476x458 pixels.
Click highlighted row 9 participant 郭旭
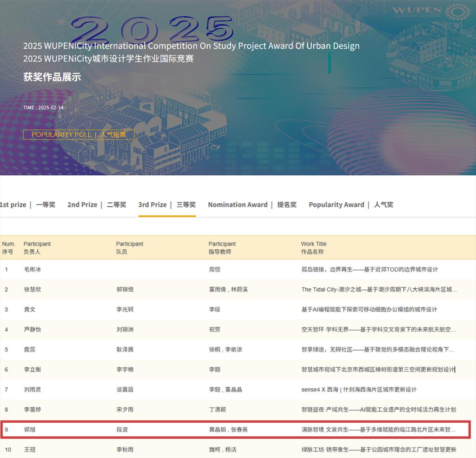[x=30, y=429]
